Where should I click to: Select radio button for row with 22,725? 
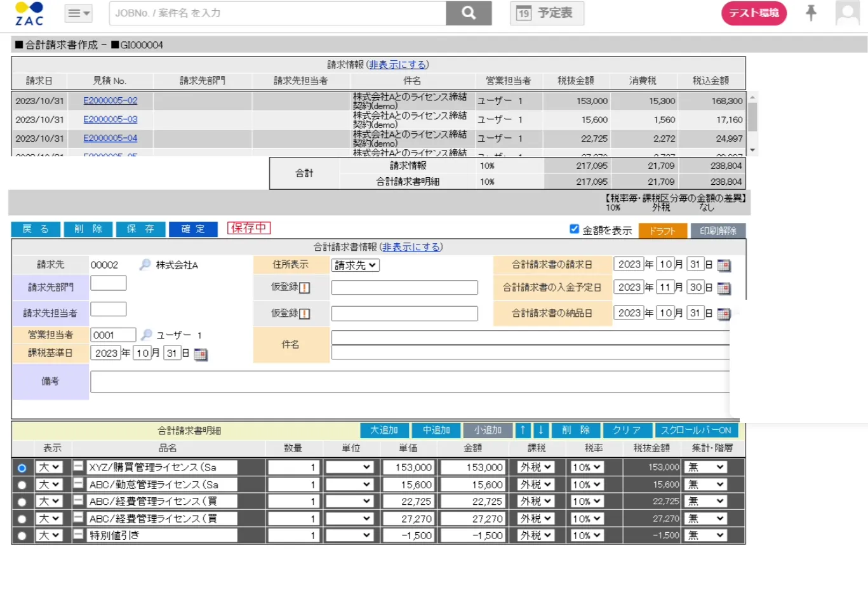(x=22, y=502)
